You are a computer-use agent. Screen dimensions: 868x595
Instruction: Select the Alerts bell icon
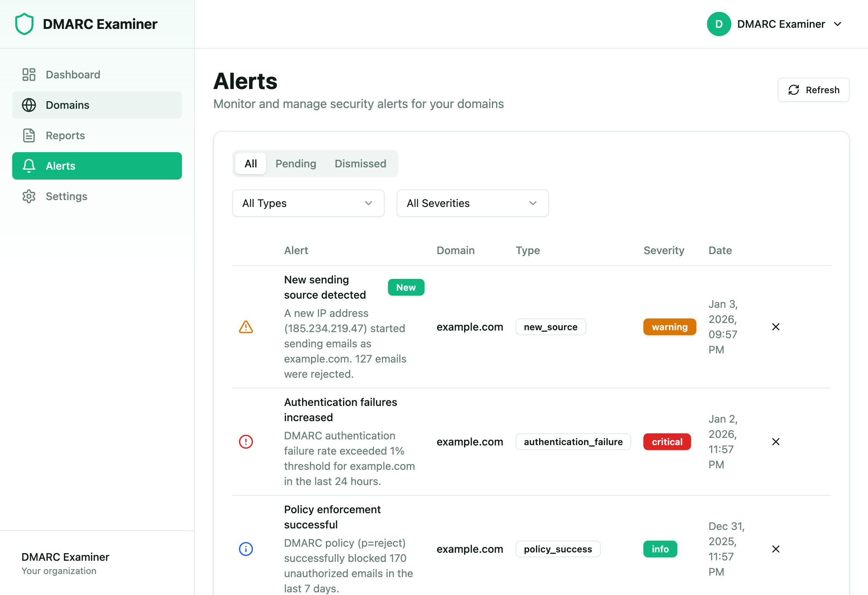(x=29, y=166)
